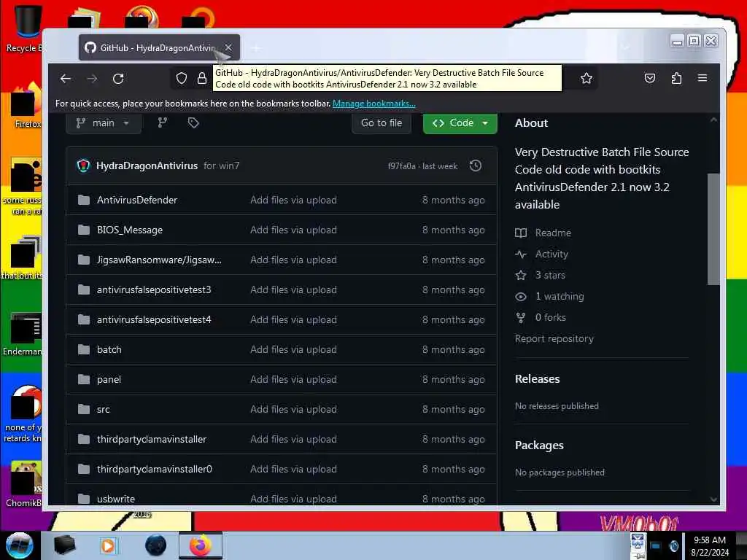Open the commit history clock icon
The width and height of the screenshot is (747, 560).
click(x=476, y=166)
